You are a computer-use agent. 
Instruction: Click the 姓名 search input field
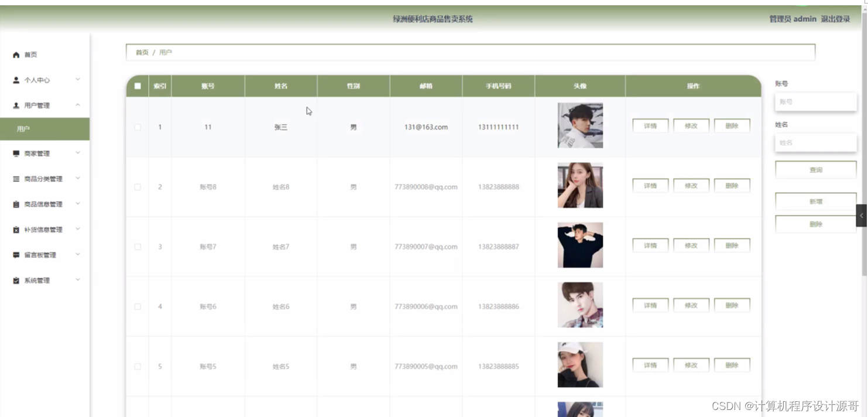tap(816, 143)
